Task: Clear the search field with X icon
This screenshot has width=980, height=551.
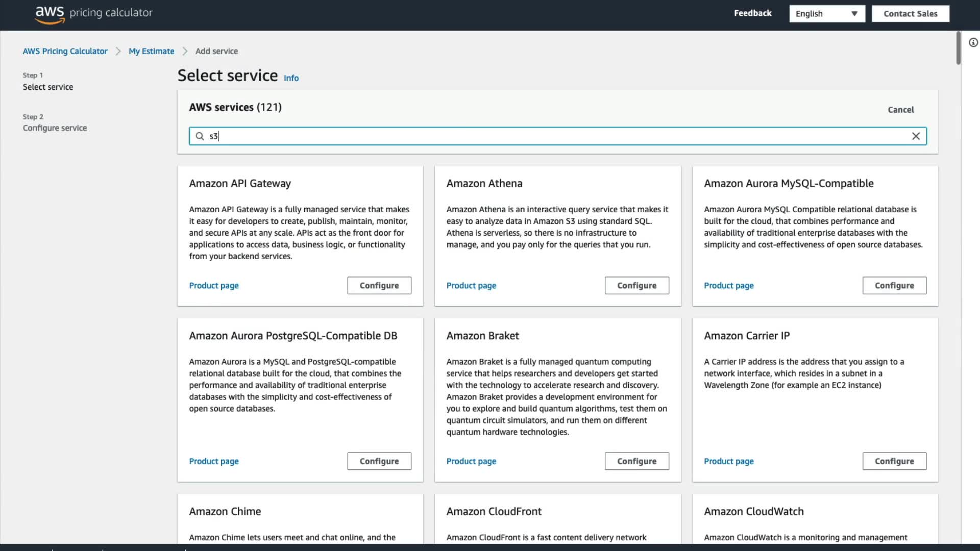Action: click(916, 136)
